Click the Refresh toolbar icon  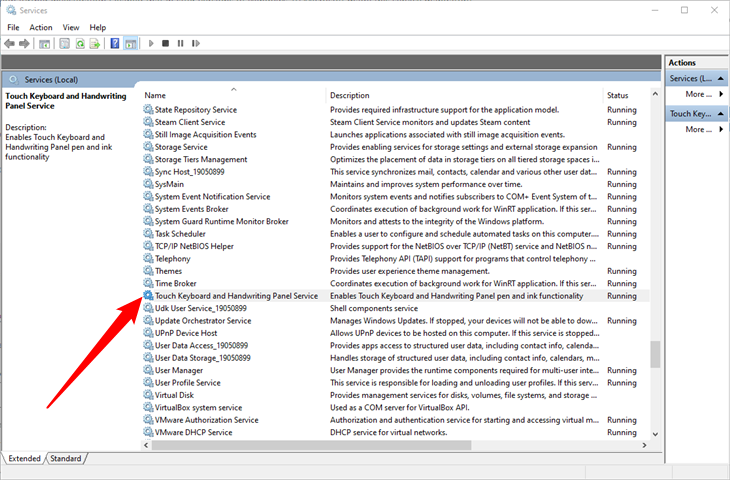79,44
